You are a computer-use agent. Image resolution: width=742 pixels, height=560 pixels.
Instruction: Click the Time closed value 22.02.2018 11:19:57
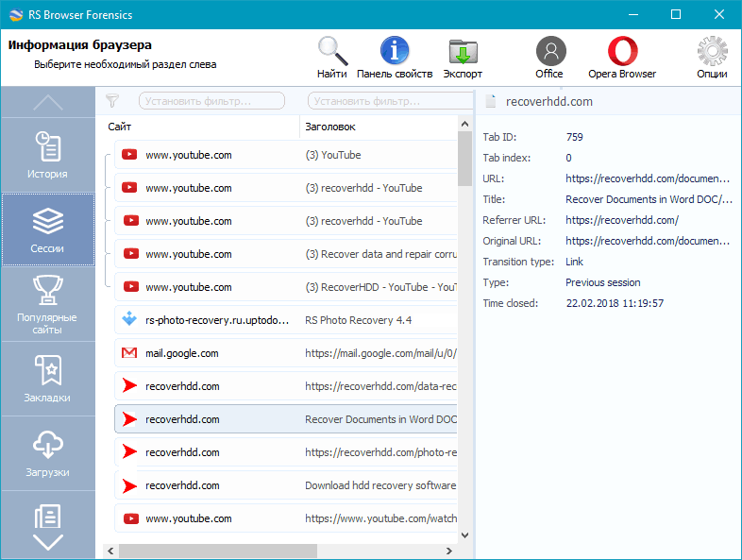coord(615,303)
